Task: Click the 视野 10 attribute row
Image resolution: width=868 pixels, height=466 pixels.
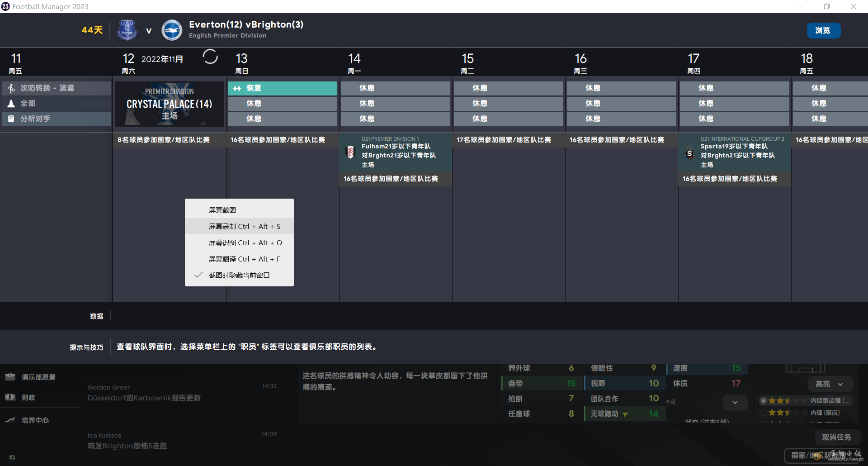Action: 625,383
